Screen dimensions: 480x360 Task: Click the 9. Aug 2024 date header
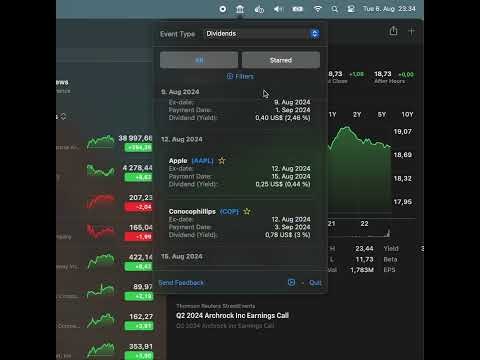pos(180,92)
